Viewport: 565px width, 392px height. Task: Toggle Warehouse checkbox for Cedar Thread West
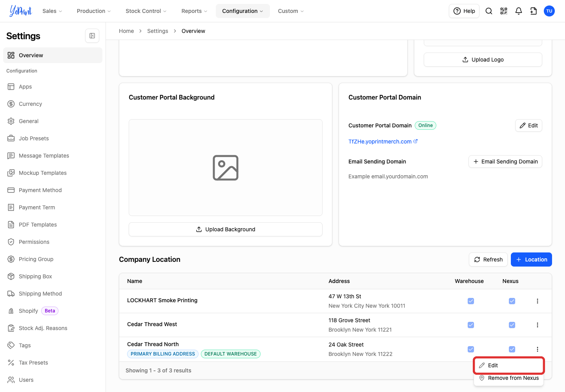click(x=471, y=325)
